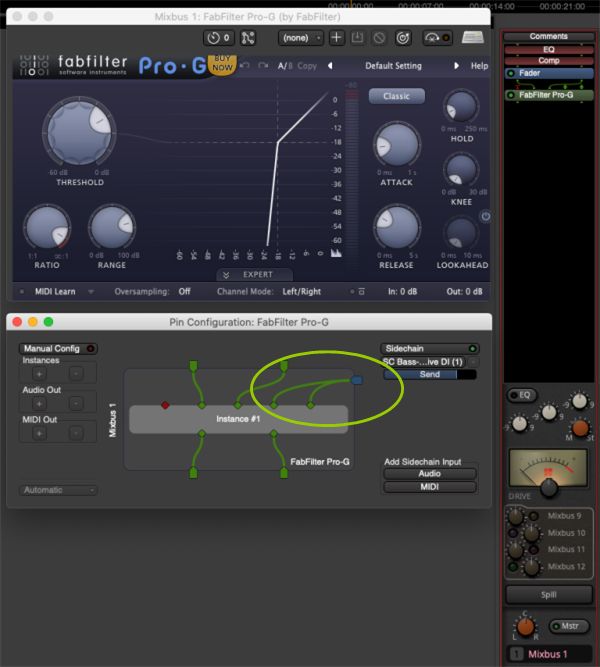Click the Knee knob
600x667 pixels.
[461, 170]
